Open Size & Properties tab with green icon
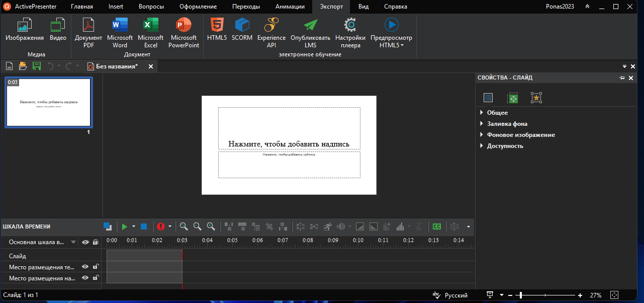This screenshot has height=303, width=644. 512,98
